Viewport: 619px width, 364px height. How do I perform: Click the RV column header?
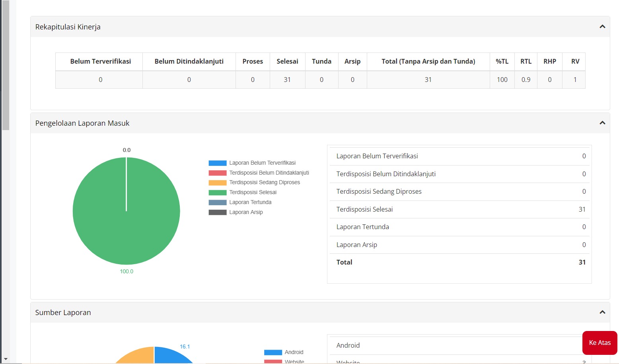pyautogui.click(x=575, y=61)
